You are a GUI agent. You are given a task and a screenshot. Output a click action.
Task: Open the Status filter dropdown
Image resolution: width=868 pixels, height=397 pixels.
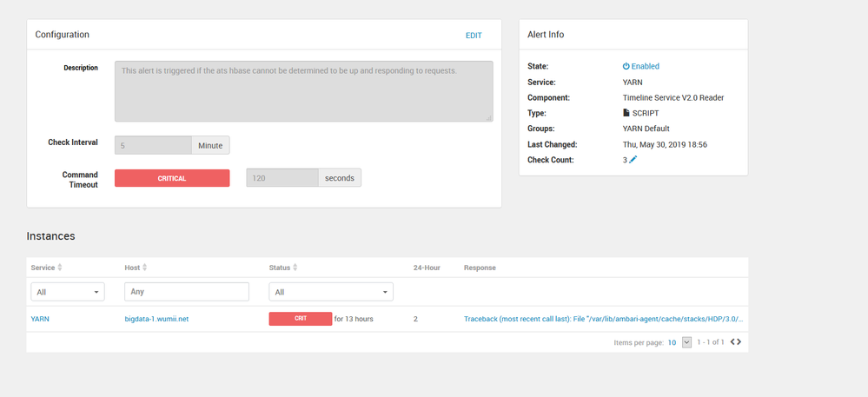point(331,292)
